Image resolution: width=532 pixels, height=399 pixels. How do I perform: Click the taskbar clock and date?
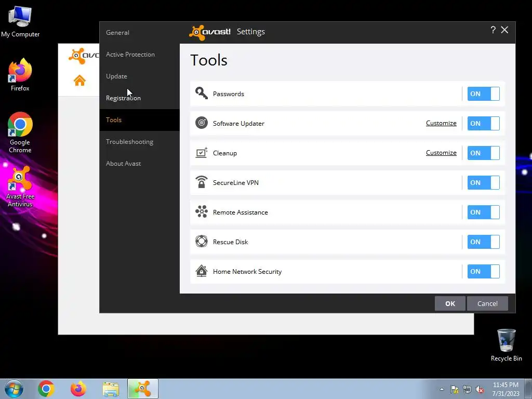pyautogui.click(x=506, y=389)
